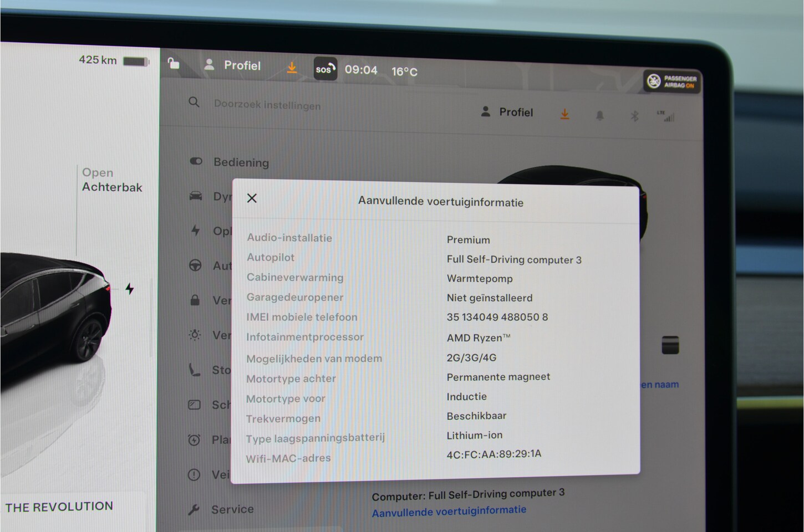Select the Niet geïnstalleerd value
This screenshot has width=804, height=532.
point(490,298)
